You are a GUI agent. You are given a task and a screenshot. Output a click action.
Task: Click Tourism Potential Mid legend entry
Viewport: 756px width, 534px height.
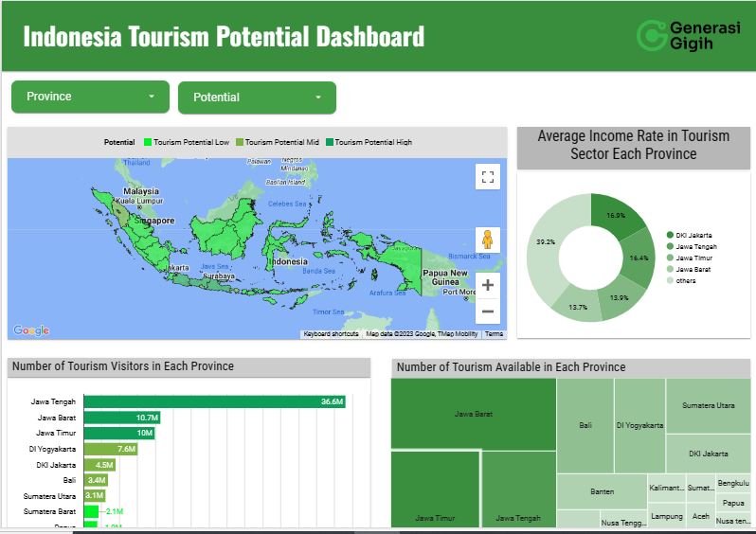pyautogui.click(x=277, y=142)
